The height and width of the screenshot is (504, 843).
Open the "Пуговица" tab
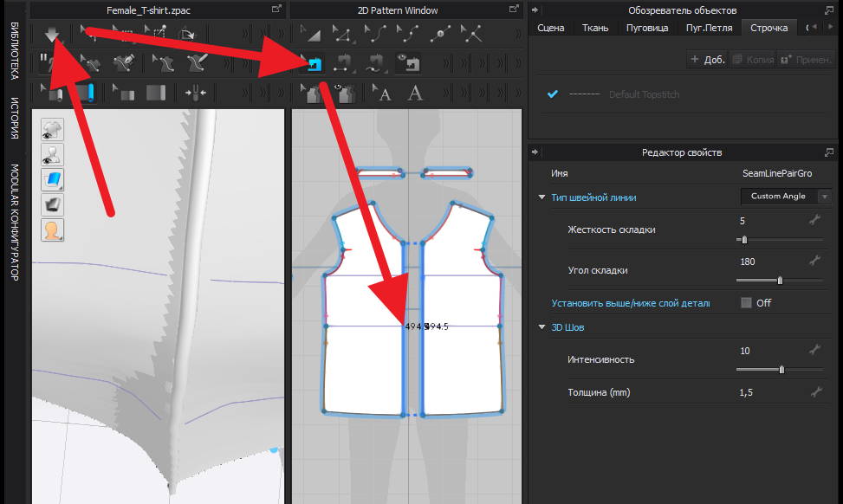pyautogui.click(x=646, y=28)
